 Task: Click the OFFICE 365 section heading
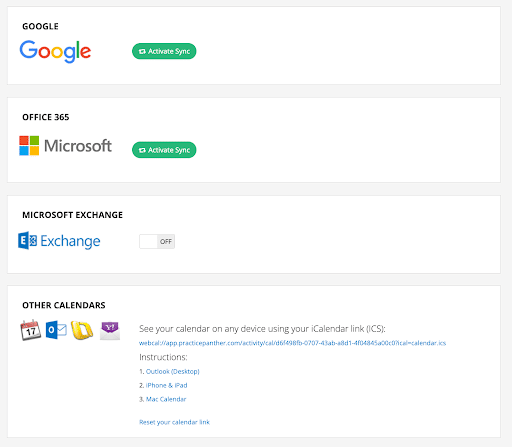click(x=46, y=117)
